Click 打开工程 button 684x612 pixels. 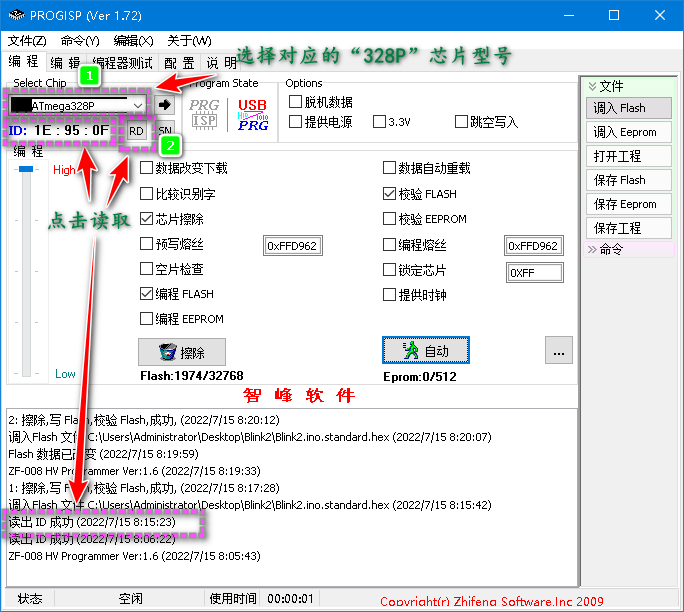629,156
